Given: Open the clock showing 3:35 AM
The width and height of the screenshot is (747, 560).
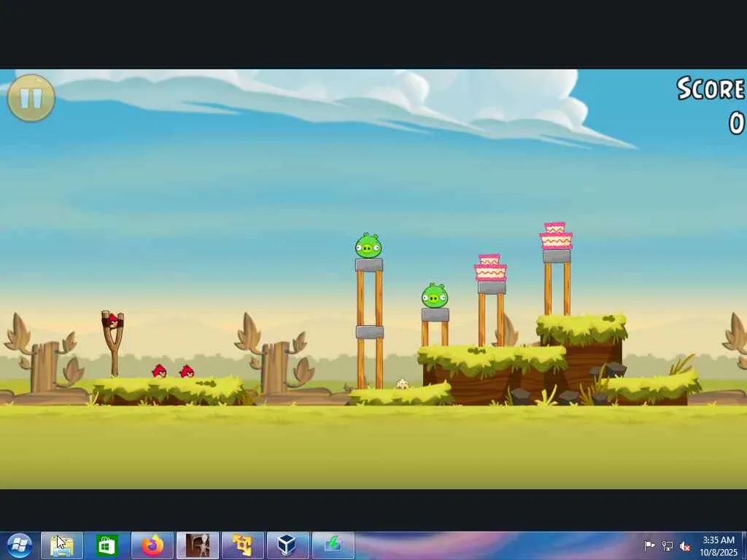Looking at the screenshot, I should (x=719, y=545).
